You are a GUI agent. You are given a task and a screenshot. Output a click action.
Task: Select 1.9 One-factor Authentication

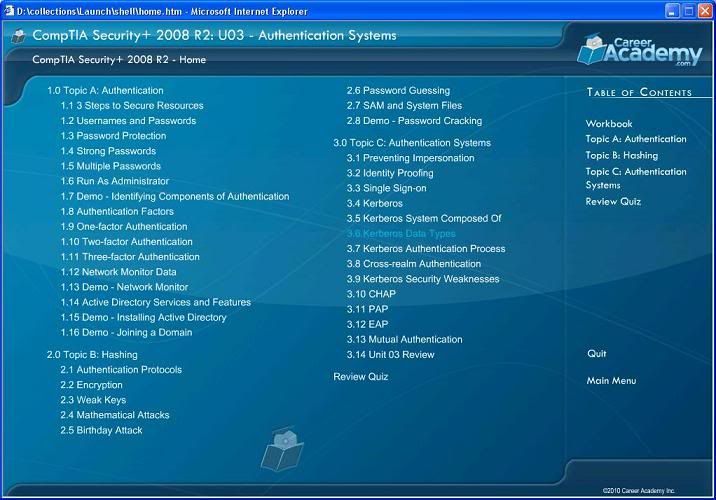[124, 226]
